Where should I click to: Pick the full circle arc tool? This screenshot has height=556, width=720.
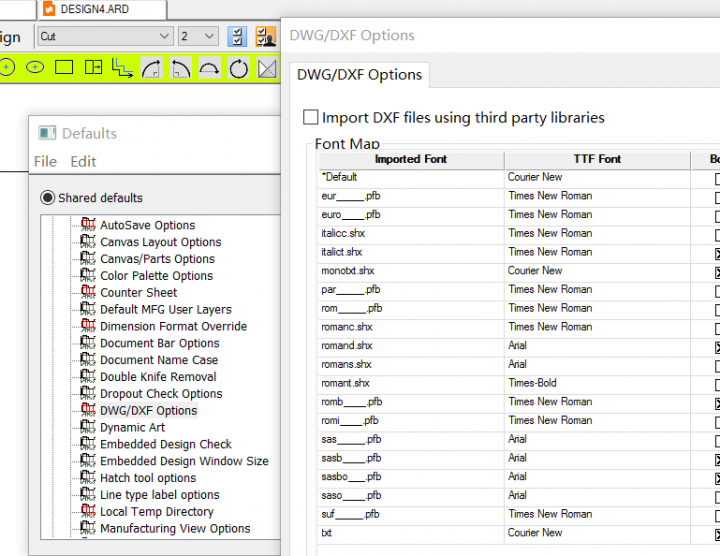(238, 68)
